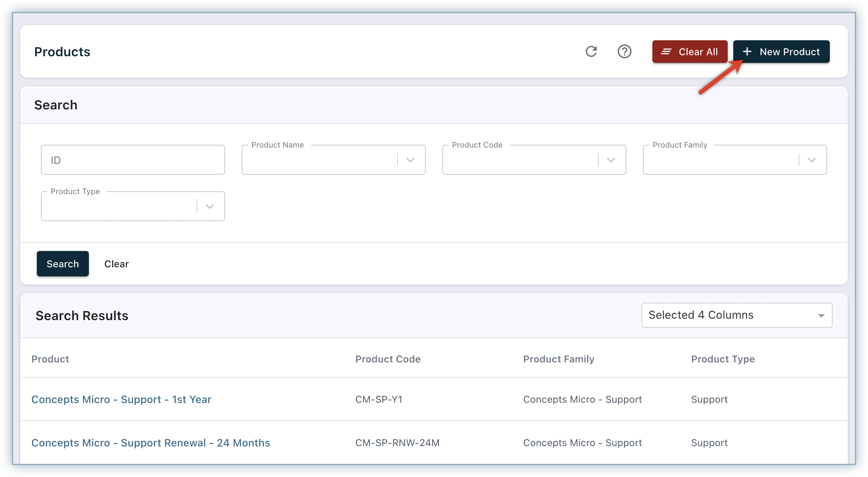
Task: Expand the Product Name dropdown chevron
Action: [x=410, y=160]
